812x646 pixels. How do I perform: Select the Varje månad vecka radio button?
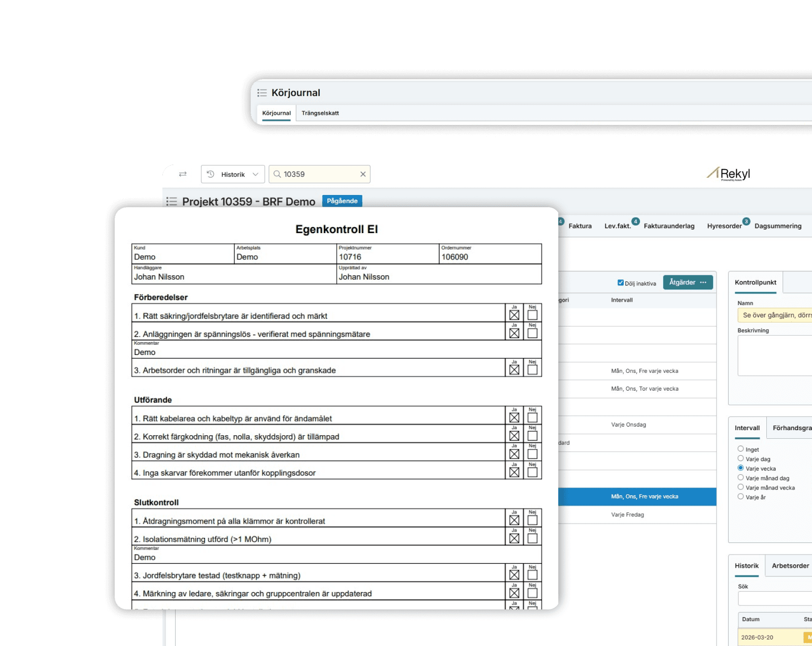pos(740,487)
